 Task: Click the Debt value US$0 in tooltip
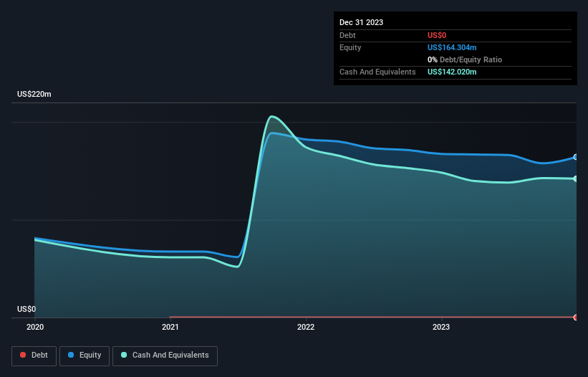[437, 35]
